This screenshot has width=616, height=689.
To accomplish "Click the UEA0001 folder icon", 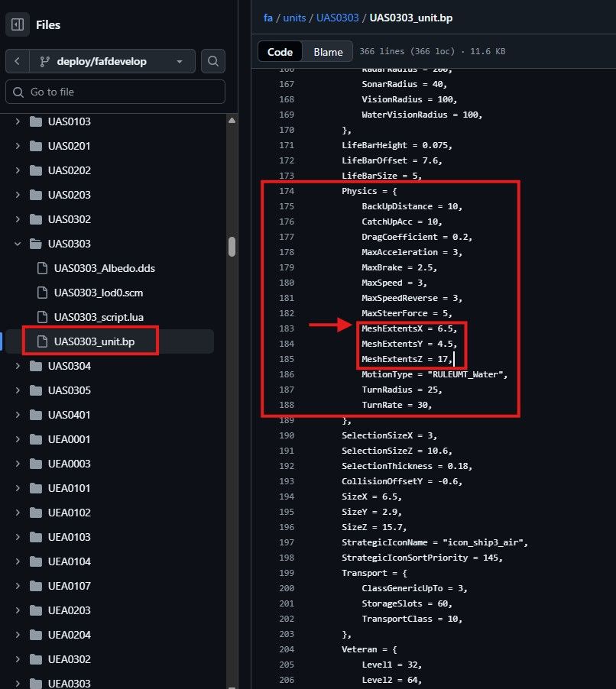I will 36,439.
